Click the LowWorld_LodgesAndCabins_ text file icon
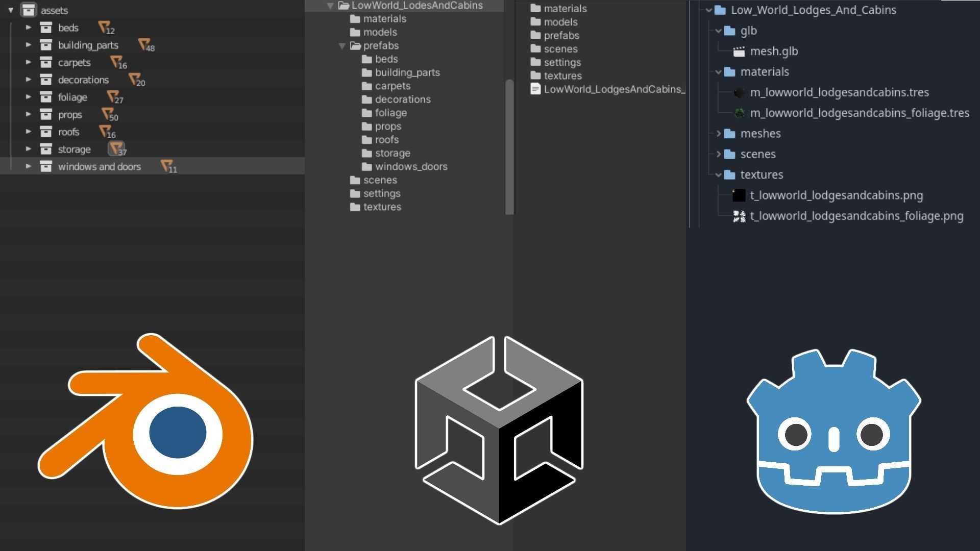 pos(535,89)
